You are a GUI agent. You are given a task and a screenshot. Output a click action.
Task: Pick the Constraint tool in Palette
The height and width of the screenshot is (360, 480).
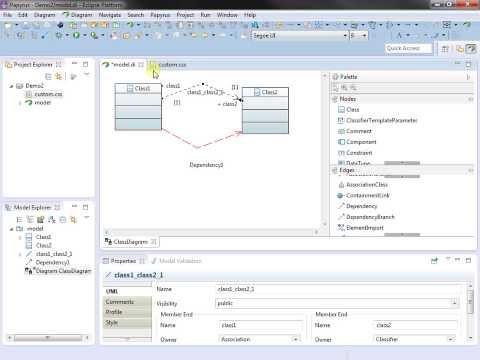[x=355, y=153]
